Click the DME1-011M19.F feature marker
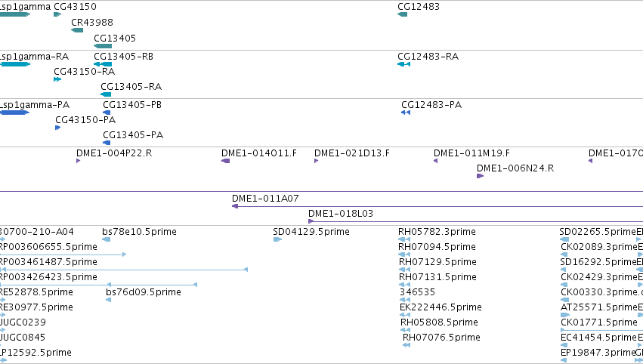The image size is (643, 364). (x=435, y=161)
